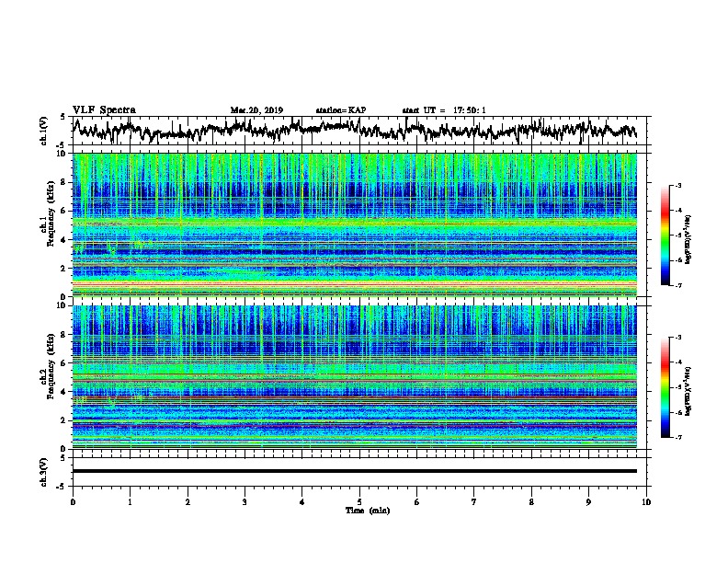Click the "1" minute tick on time axis
Image resolution: width=728 pixels, height=563 pixels.
[130, 502]
